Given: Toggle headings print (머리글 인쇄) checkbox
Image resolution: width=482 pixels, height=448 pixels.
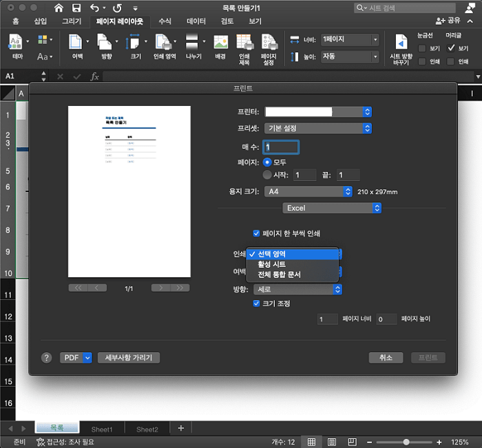Looking at the screenshot, I should coord(450,61).
